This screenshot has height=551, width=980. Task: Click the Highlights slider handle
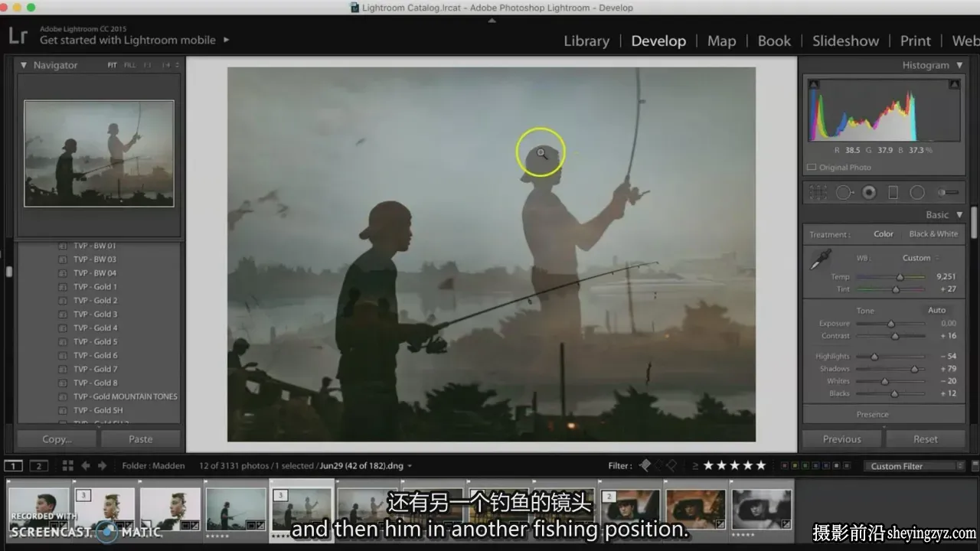[x=874, y=357]
